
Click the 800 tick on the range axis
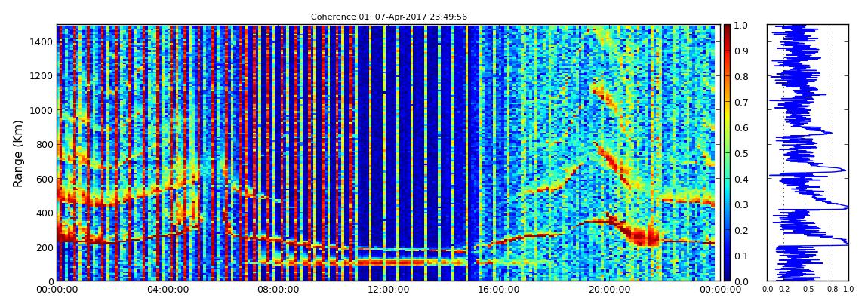click(x=44, y=144)
